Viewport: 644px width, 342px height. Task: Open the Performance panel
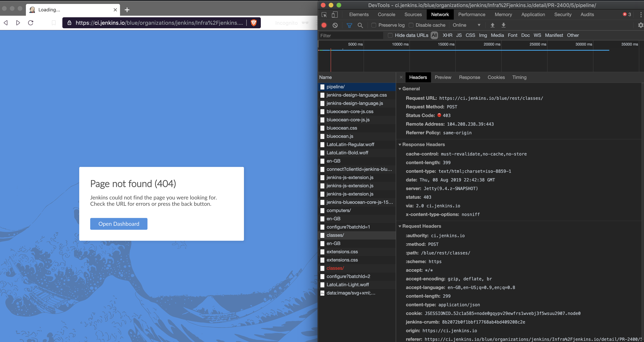(471, 15)
